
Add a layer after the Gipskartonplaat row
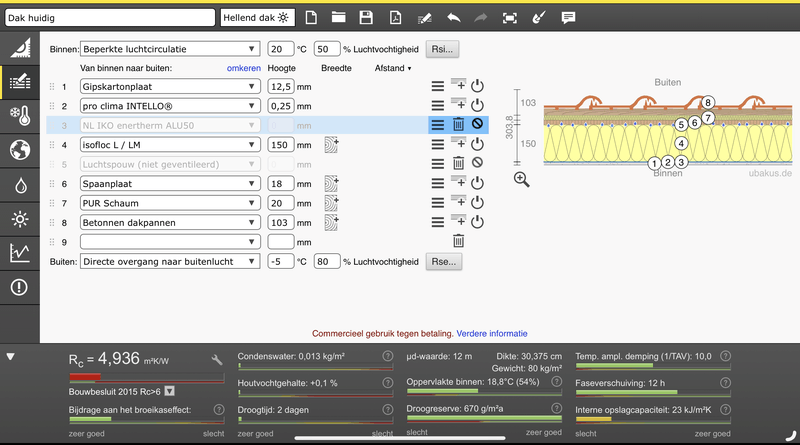(458, 85)
